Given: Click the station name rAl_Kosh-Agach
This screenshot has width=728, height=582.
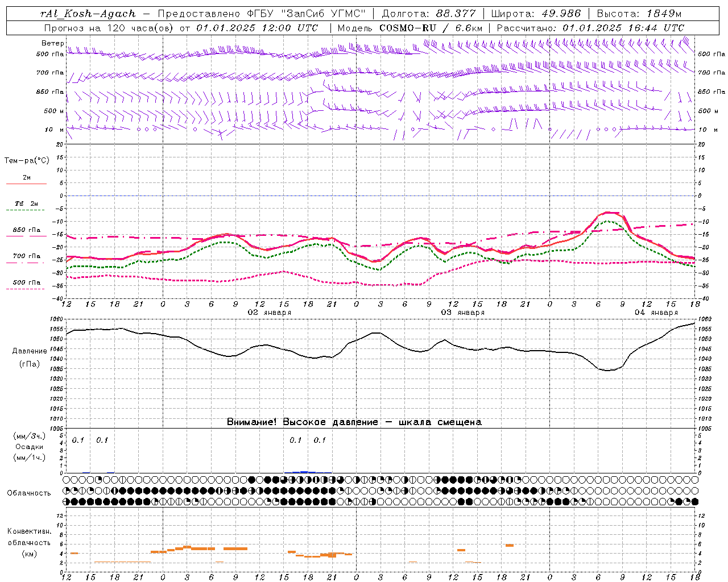Looking at the screenshot, I should pos(88,14).
